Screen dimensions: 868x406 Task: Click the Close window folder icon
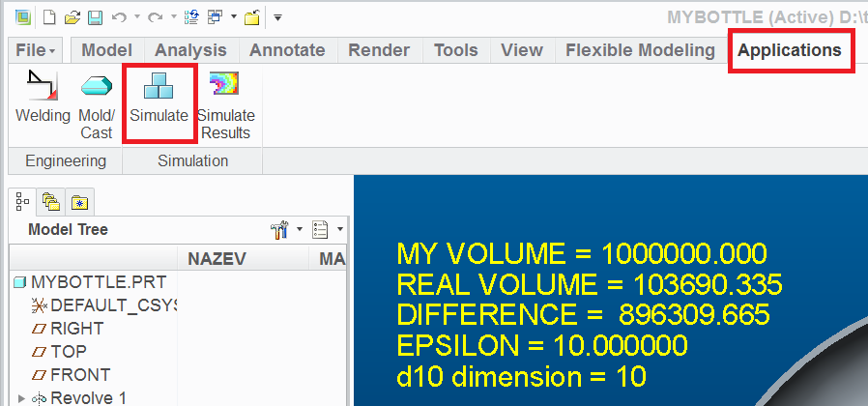252,17
